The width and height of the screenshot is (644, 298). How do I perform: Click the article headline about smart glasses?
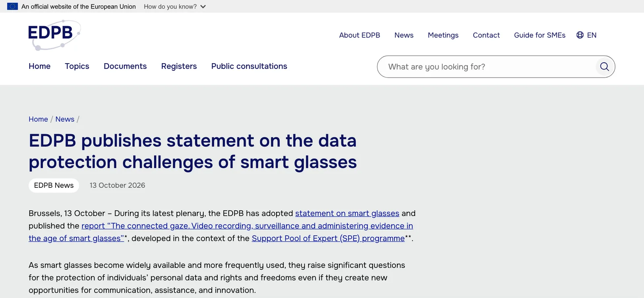tap(193, 152)
